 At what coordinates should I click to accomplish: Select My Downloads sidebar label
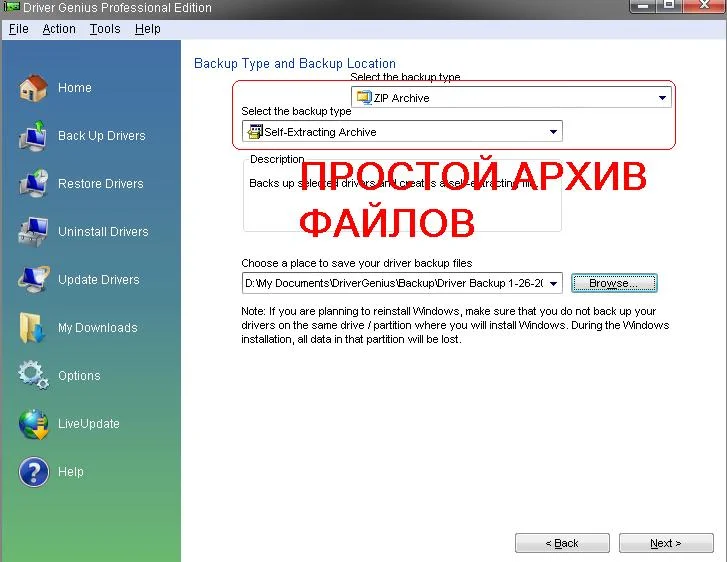pos(98,328)
